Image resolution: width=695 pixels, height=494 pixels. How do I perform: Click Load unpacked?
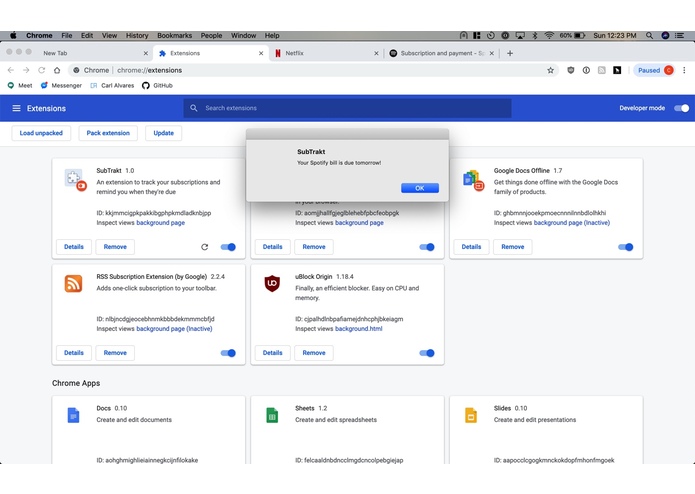coord(41,133)
